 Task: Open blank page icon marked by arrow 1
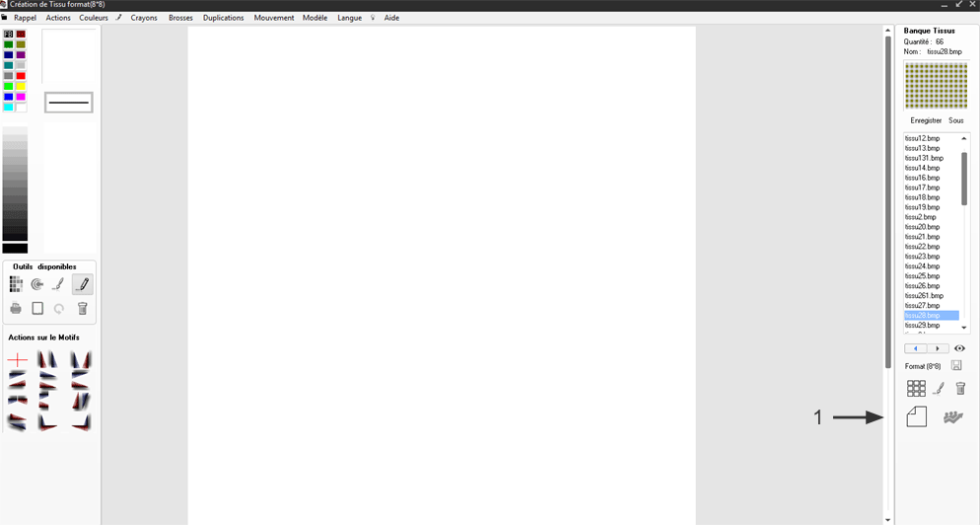[x=916, y=416]
